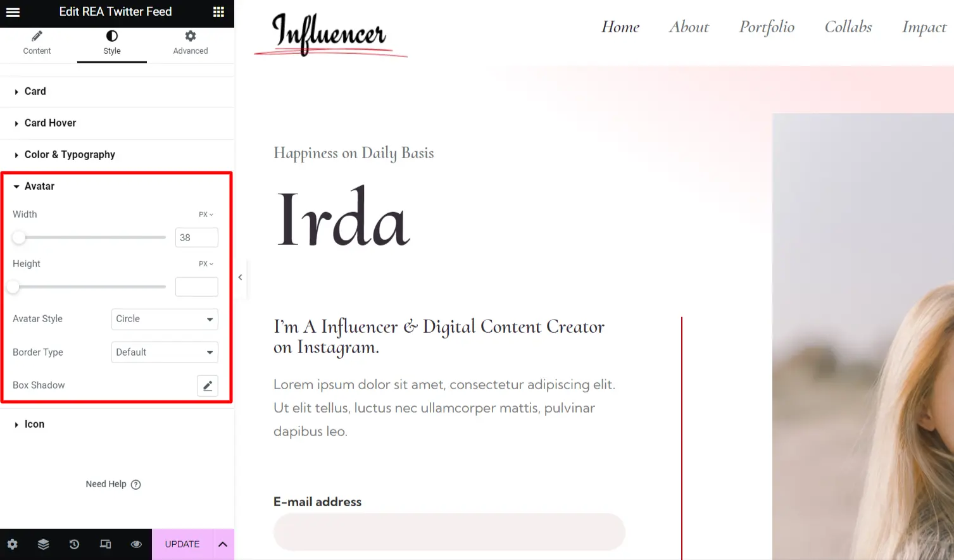
Task: Click the 'Edit REA Twitter Feed' title
Action: click(x=116, y=11)
